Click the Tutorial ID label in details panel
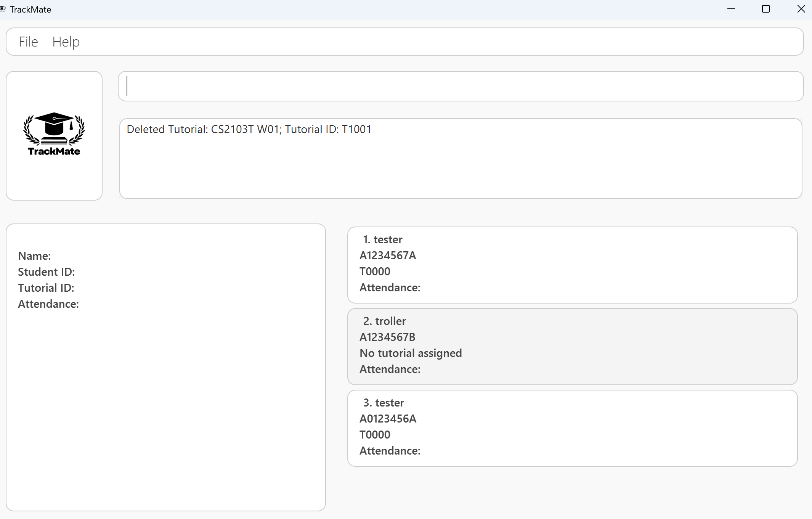The width and height of the screenshot is (812, 519). pyautogui.click(x=46, y=288)
